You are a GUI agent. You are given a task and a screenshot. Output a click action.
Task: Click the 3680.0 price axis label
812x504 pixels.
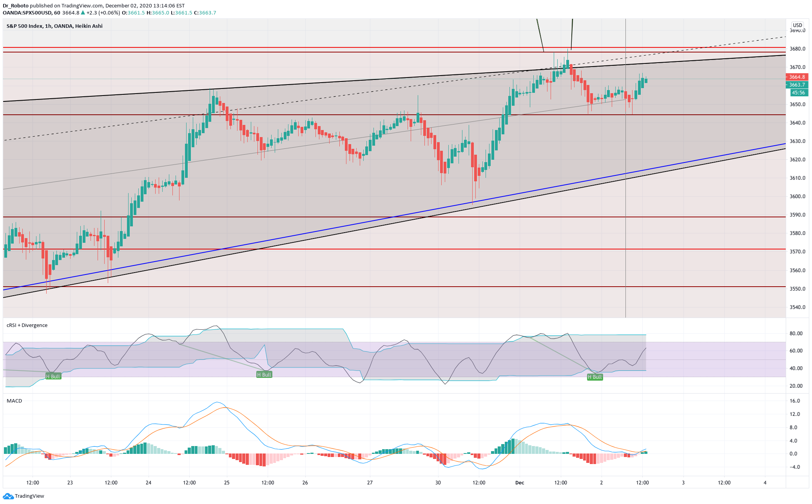click(797, 49)
